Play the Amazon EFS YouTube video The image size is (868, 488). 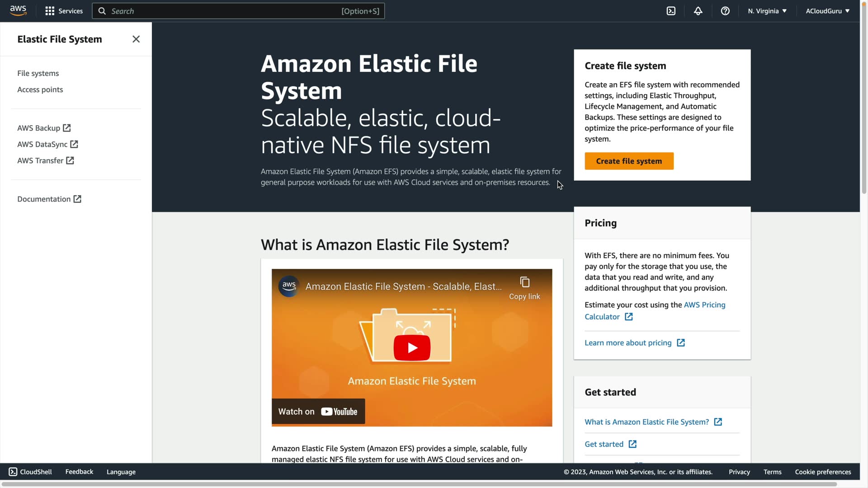412,348
